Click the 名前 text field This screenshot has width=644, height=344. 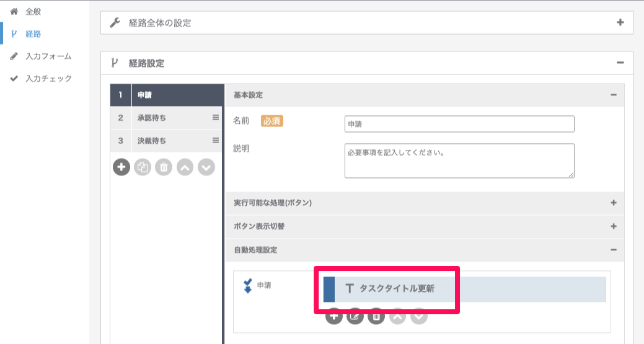tap(459, 124)
